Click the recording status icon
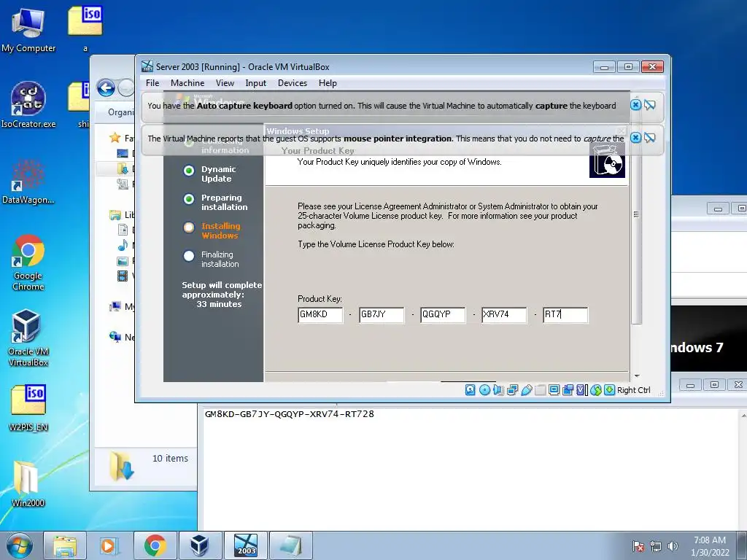 [x=568, y=390]
